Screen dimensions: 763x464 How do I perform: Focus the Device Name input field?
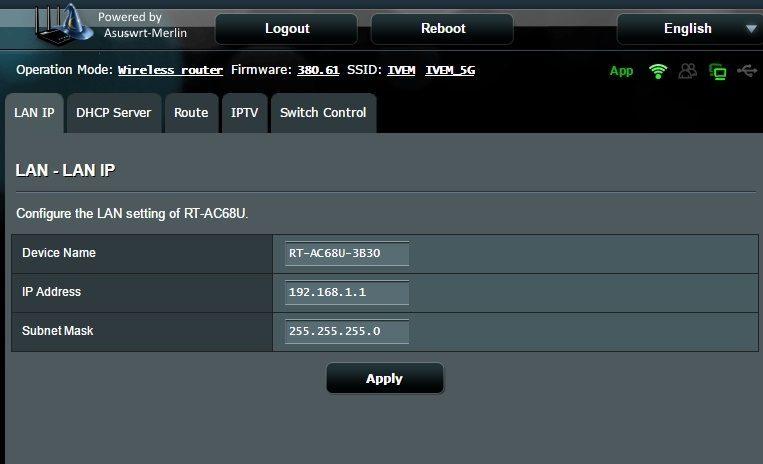point(346,254)
